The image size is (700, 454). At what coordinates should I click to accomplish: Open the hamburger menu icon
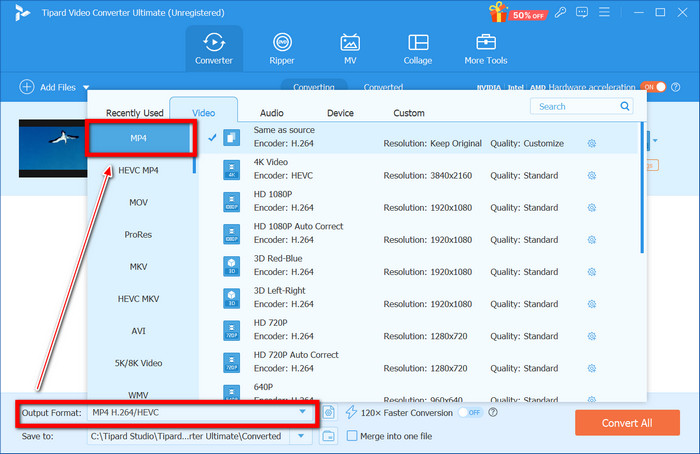point(604,12)
